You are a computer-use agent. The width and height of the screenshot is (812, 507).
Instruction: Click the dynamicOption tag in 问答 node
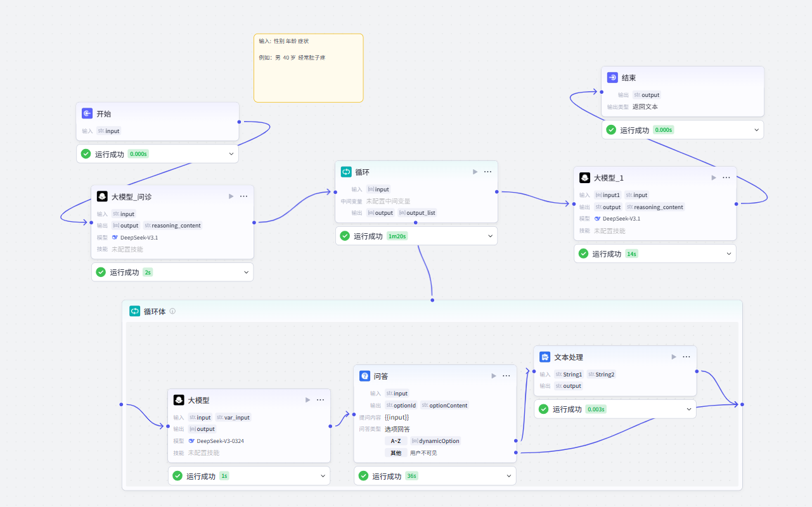pyautogui.click(x=435, y=441)
